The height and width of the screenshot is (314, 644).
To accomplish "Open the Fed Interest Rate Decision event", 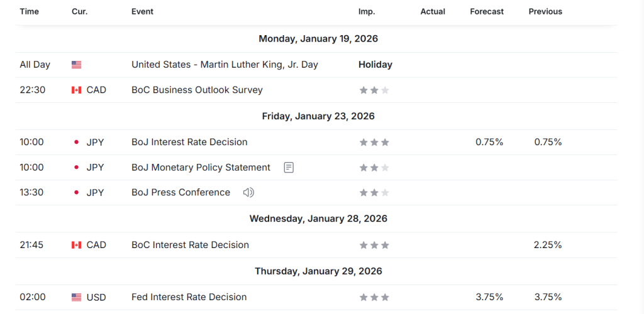I will (x=189, y=297).
